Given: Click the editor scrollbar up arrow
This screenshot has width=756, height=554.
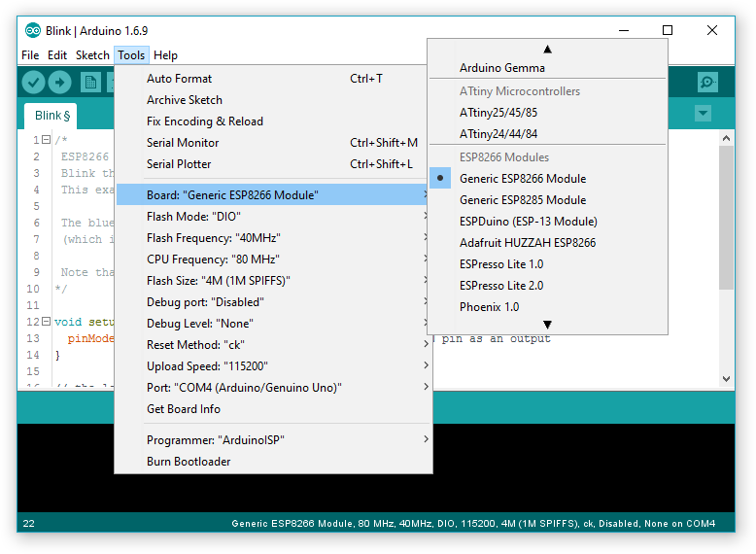Looking at the screenshot, I should point(726,138).
